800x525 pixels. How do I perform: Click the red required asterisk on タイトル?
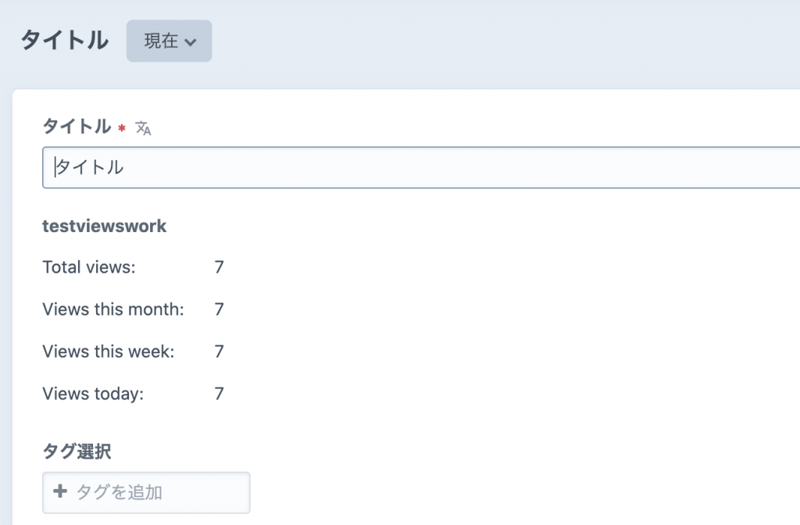coord(122,128)
